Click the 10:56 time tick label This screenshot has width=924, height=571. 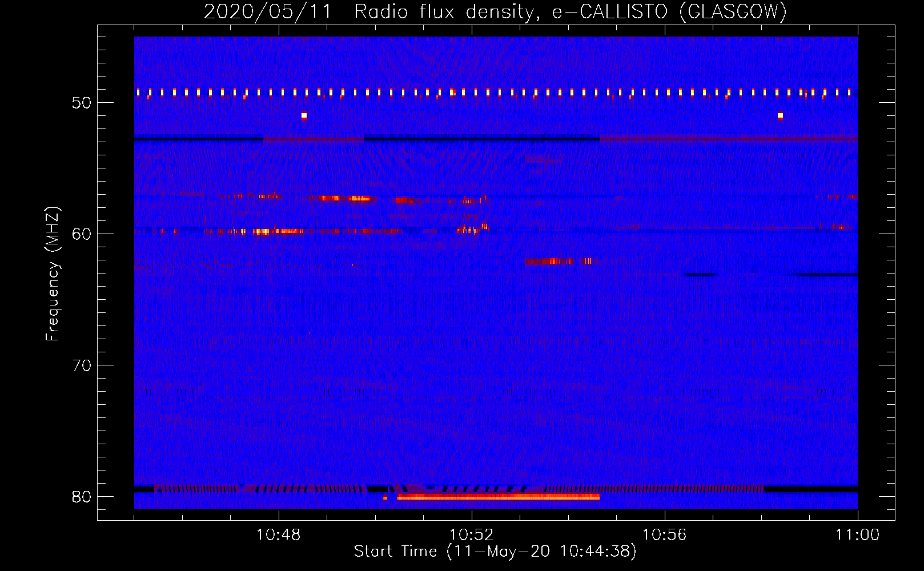pos(664,535)
